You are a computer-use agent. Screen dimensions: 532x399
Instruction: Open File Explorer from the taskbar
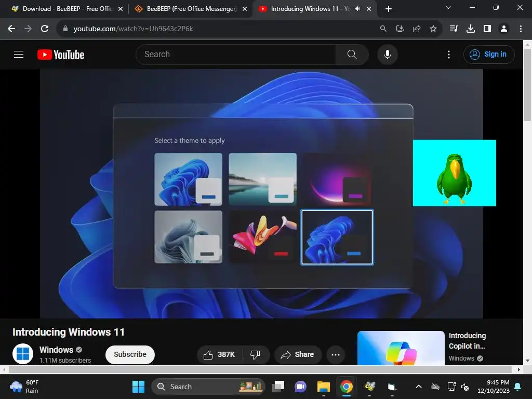[x=323, y=387]
